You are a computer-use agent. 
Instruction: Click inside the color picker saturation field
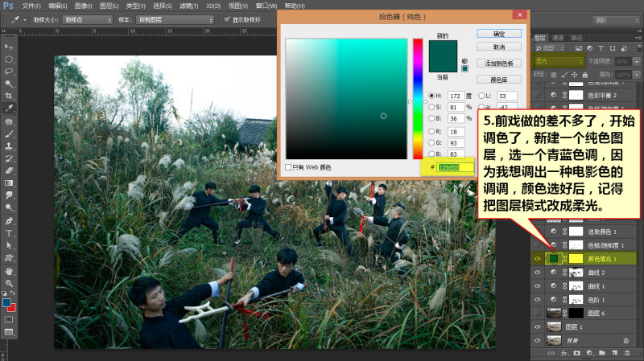point(347,99)
